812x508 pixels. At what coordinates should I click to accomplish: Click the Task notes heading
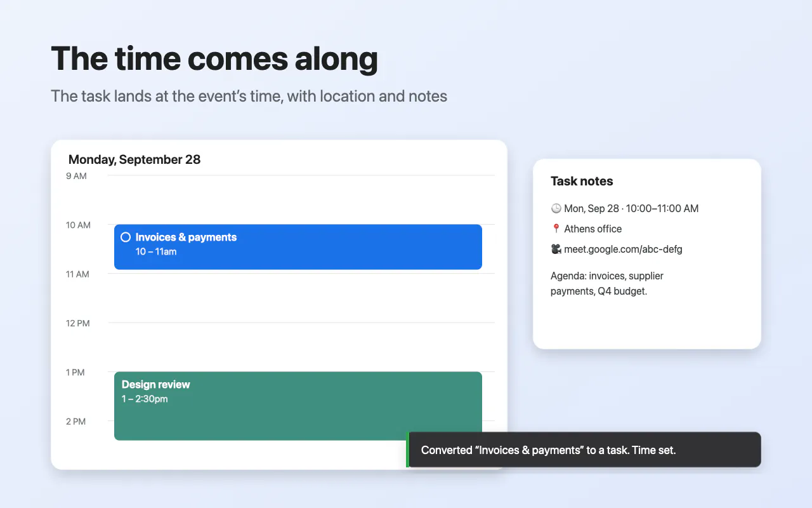(582, 181)
